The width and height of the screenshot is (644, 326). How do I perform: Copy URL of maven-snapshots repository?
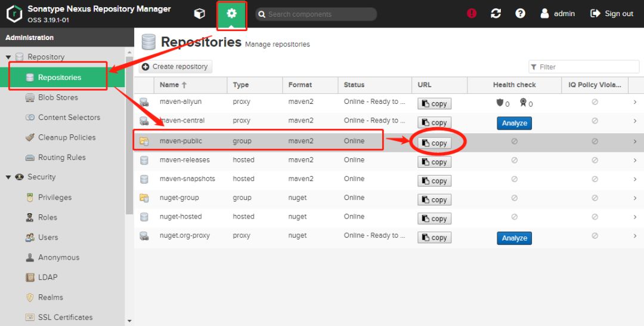(435, 181)
